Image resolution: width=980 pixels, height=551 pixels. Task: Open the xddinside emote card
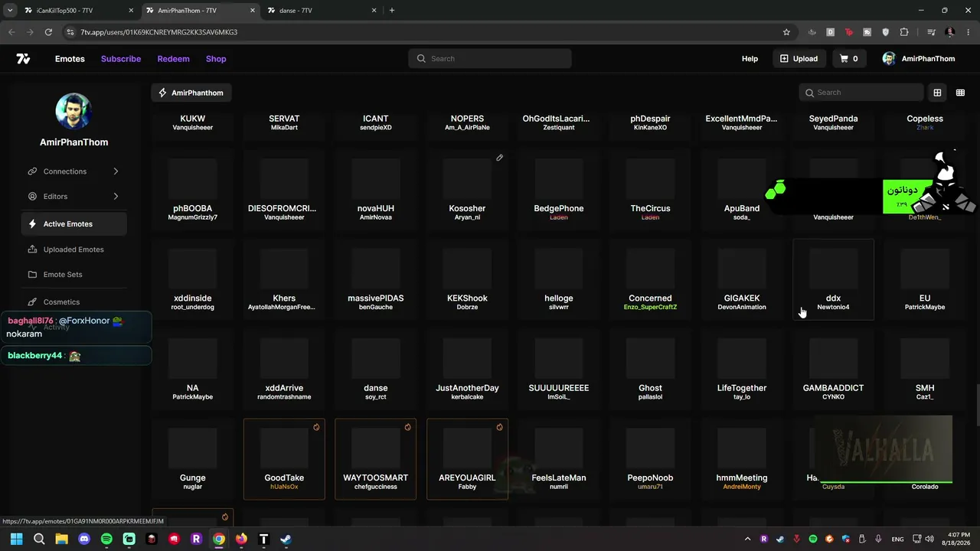(x=193, y=279)
